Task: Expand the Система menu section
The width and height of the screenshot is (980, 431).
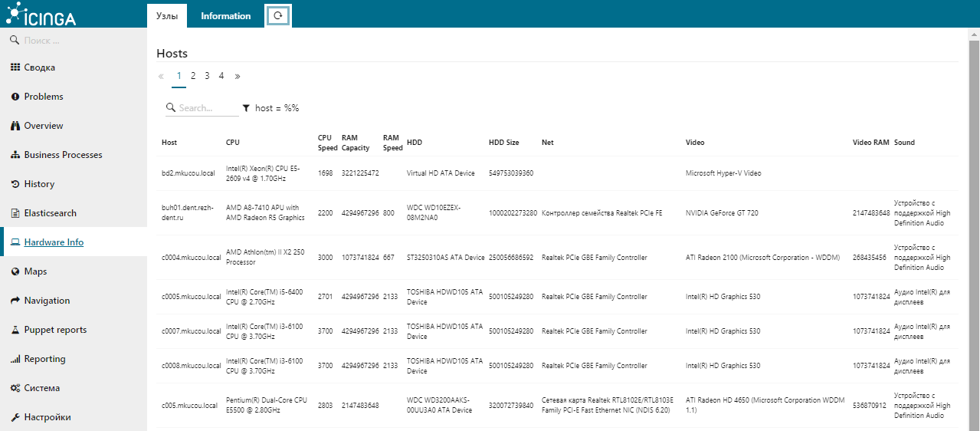Action: [x=41, y=388]
